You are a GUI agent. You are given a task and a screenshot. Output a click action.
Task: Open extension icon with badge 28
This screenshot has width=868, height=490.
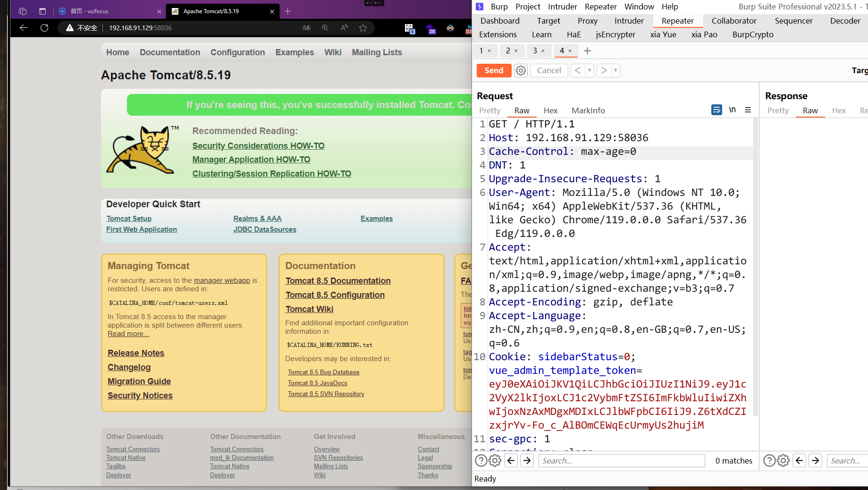430,29
